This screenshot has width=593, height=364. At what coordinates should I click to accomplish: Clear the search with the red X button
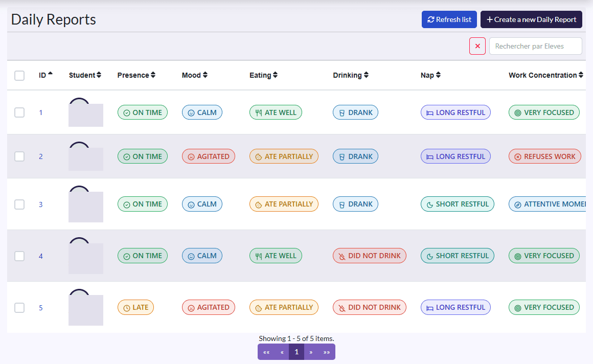(477, 46)
